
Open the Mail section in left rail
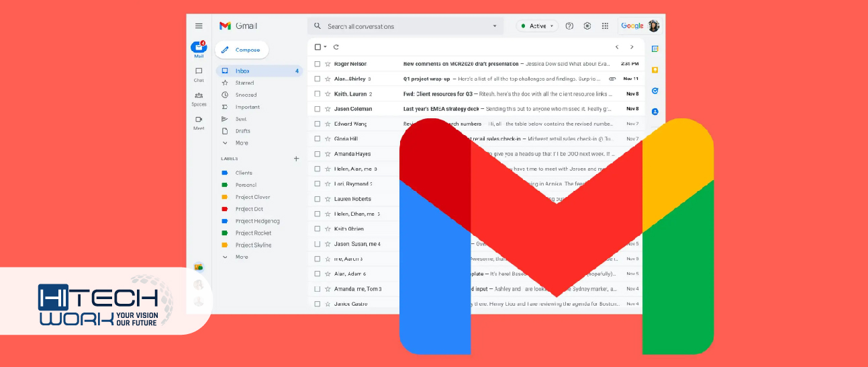pyautogui.click(x=199, y=49)
